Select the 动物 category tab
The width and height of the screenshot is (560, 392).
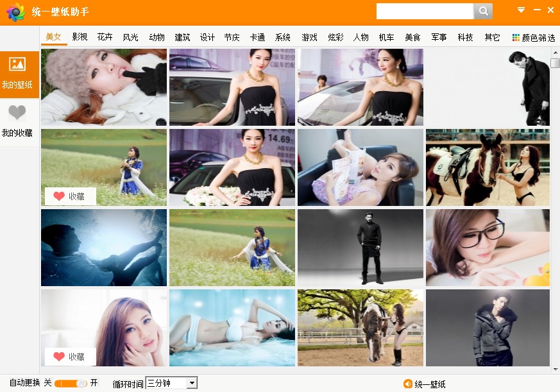coord(157,37)
